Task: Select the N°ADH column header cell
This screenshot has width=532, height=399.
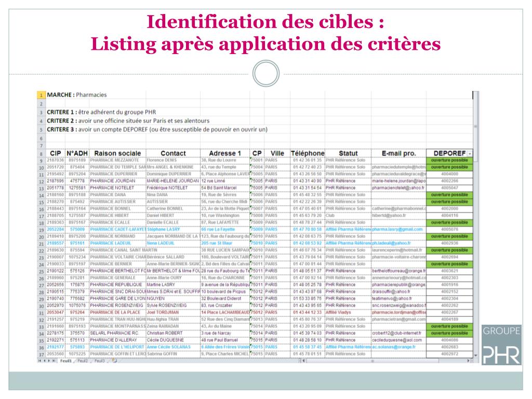Action: [77, 153]
